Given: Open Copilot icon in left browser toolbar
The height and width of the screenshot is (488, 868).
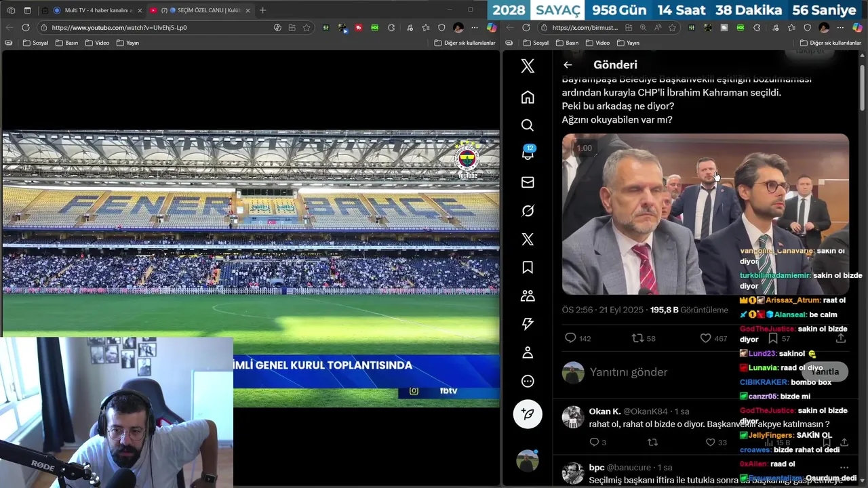Looking at the screenshot, I should coord(492,27).
